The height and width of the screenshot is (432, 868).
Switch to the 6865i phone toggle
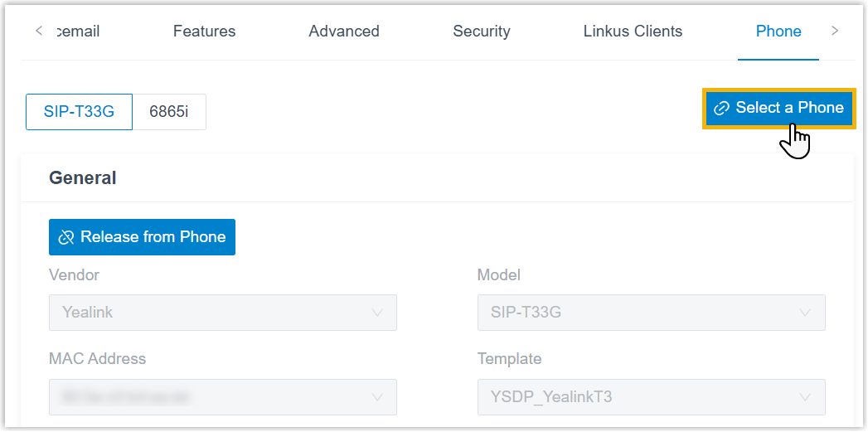click(x=169, y=112)
